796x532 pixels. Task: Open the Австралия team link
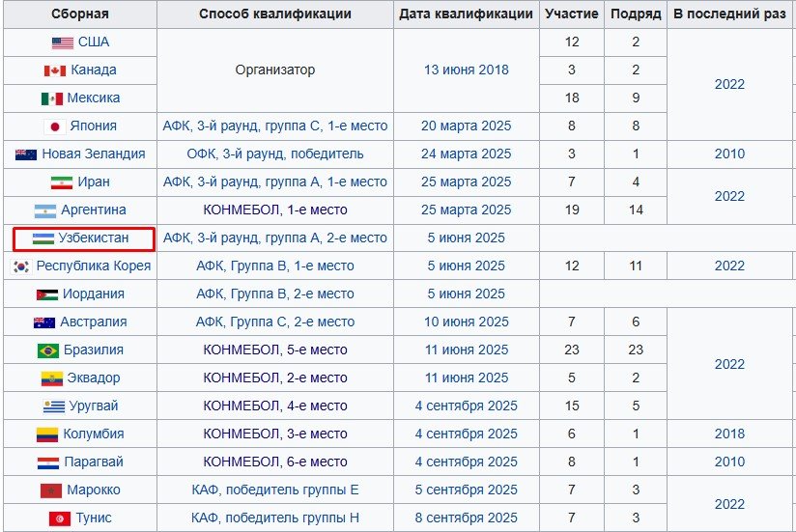coord(94,322)
